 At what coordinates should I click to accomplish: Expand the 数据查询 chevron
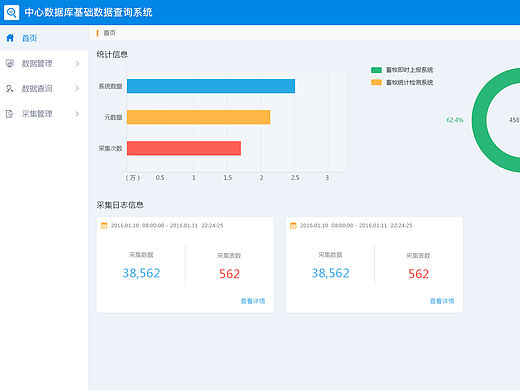tap(77, 89)
